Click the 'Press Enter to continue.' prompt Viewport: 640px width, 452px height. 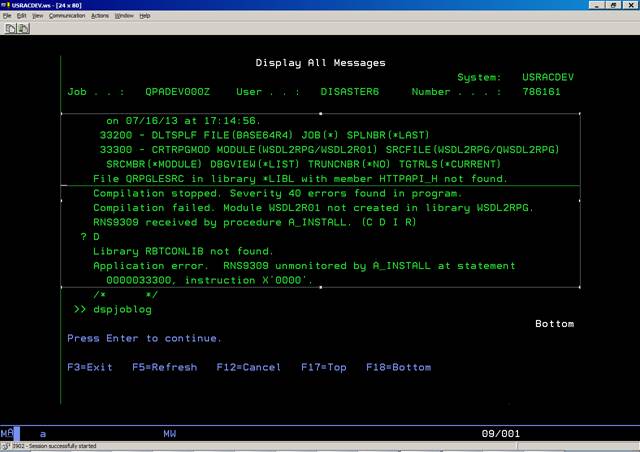(x=144, y=338)
